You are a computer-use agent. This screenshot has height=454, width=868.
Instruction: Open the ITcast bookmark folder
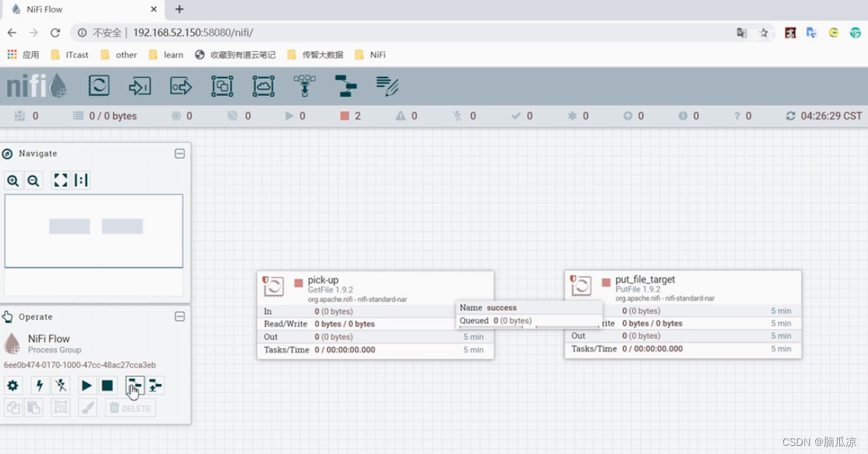point(69,55)
